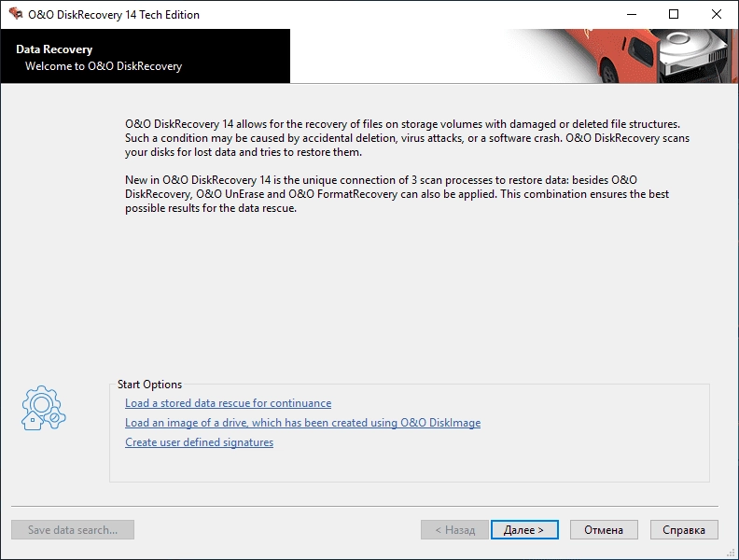This screenshot has width=739, height=560.
Task: Click Save data search... button
Action: tap(73, 530)
